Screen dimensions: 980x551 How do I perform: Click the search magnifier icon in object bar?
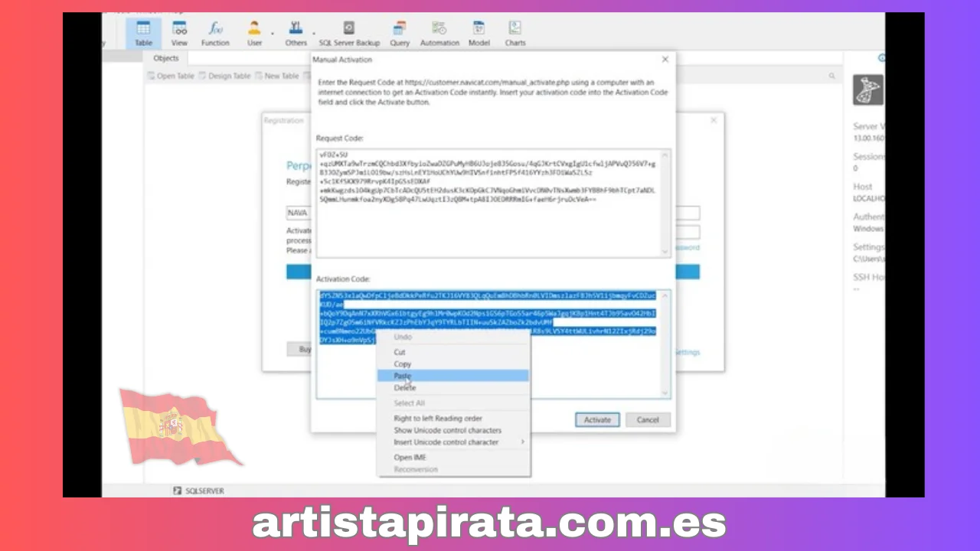(x=832, y=76)
